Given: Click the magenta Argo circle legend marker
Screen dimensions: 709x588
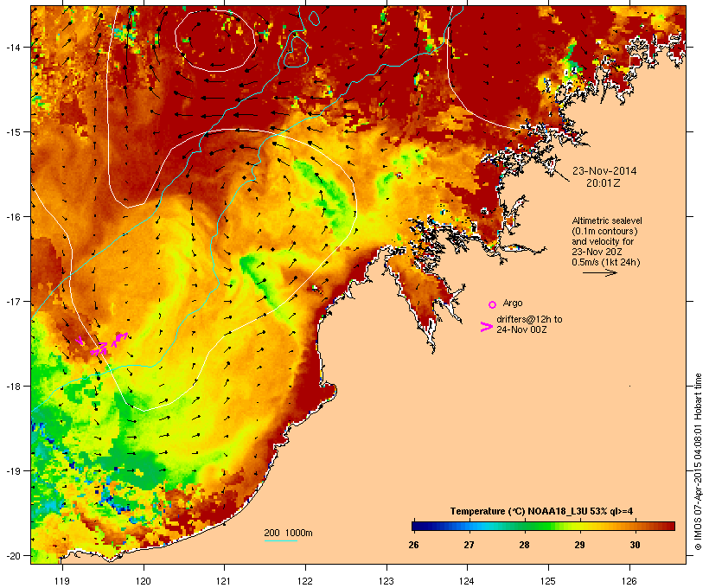Looking at the screenshot, I should (x=493, y=304).
